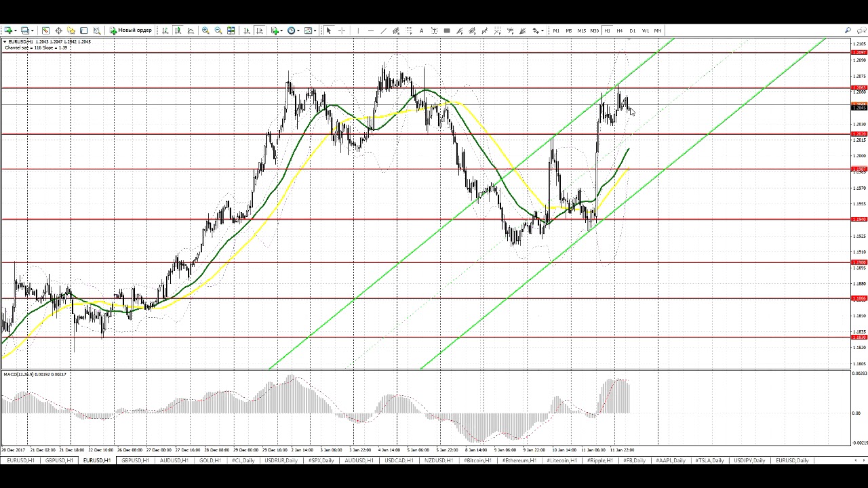Switch to the #Bitcoin,H1 chart tab
This screenshot has width=868, height=488.
pyautogui.click(x=477, y=461)
